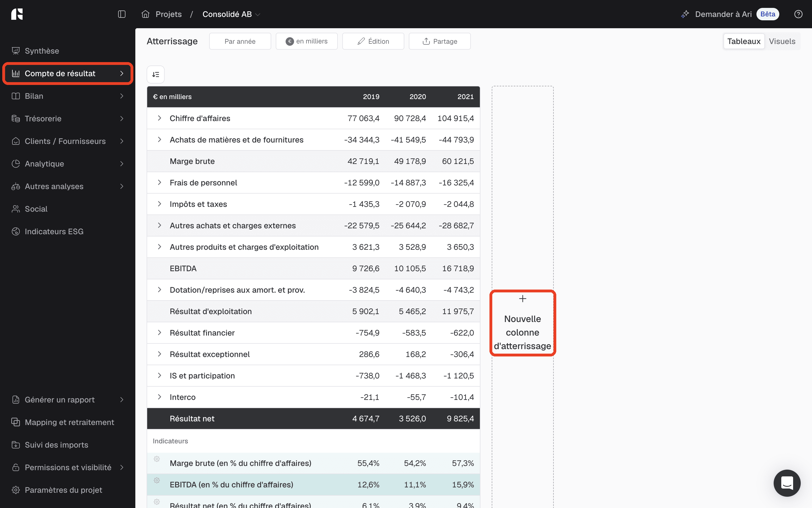Click the Partage button
This screenshot has width=812, height=508.
pos(440,41)
